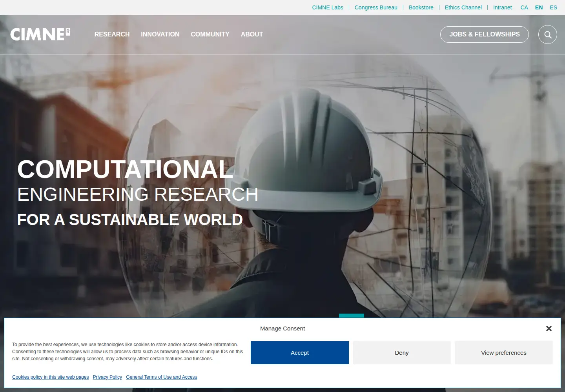Open Cookies policy in this site link
The width and height of the screenshot is (565, 392).
pyautogui.click(x=51, y=377)
